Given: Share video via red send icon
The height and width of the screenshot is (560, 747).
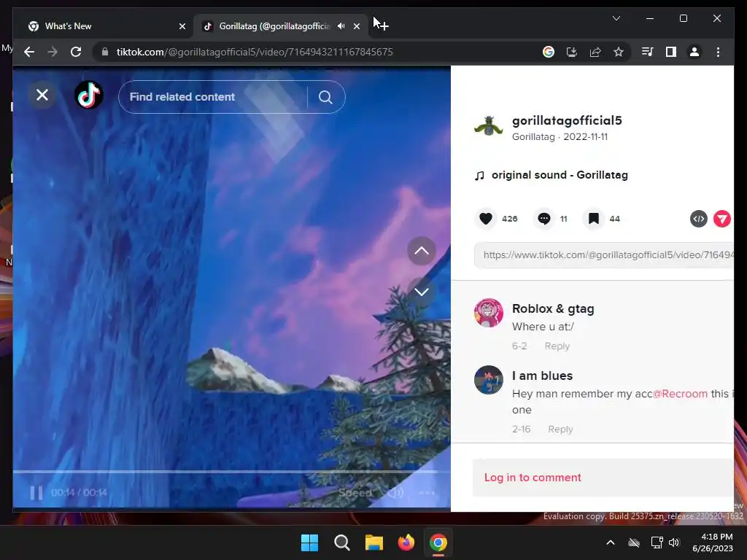Looking at the screenshot, I should (x=721, y=219).
